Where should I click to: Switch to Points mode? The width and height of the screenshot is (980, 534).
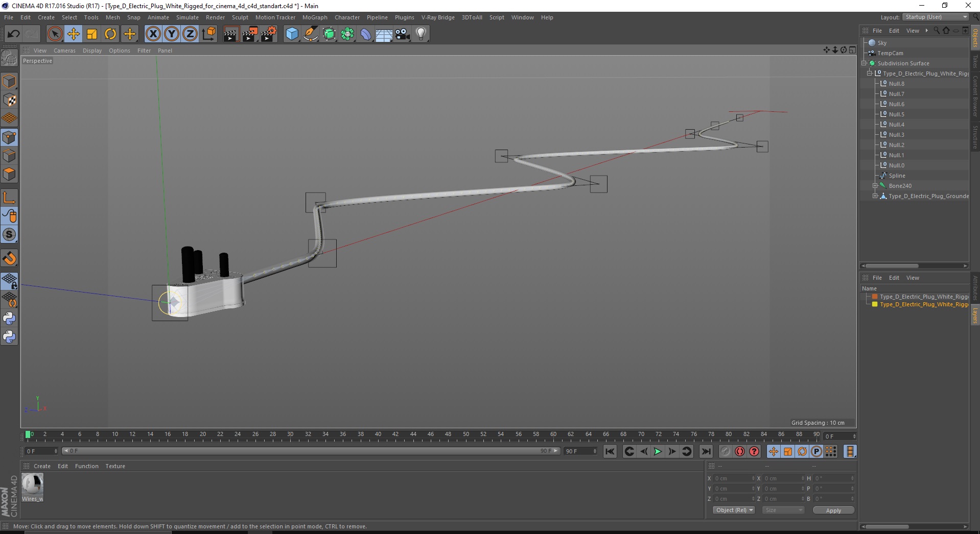coord(9,137)
